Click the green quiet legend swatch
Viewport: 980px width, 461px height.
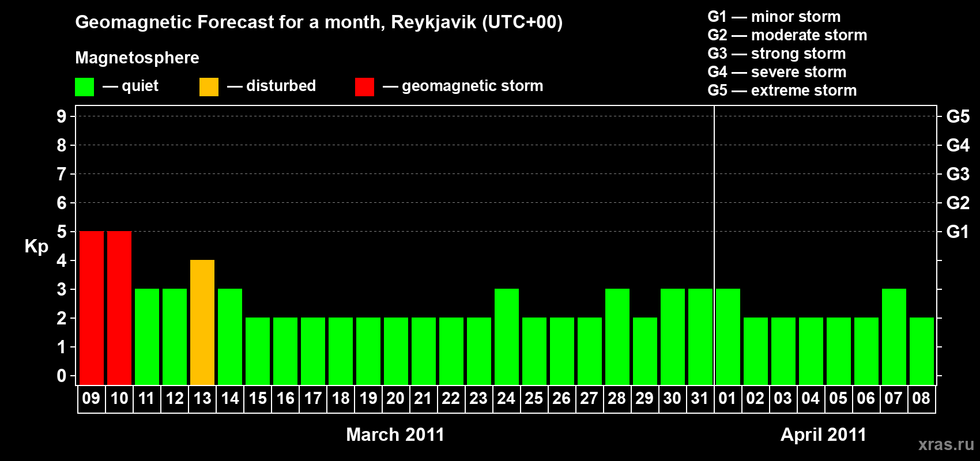(84, 87)
